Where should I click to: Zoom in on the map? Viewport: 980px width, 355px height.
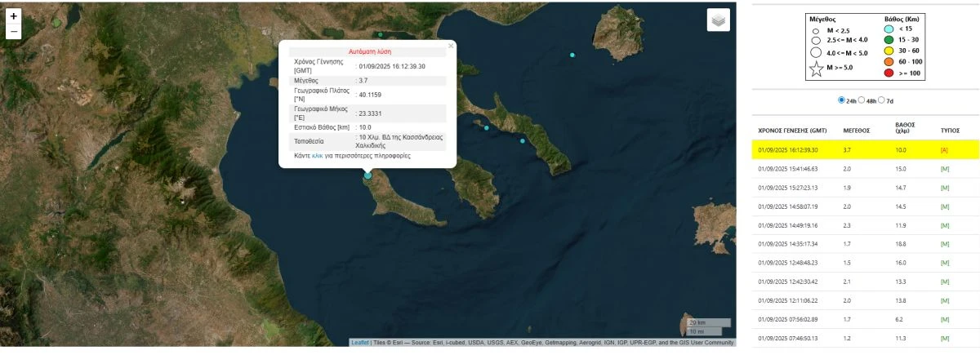(x=13, y=16)
